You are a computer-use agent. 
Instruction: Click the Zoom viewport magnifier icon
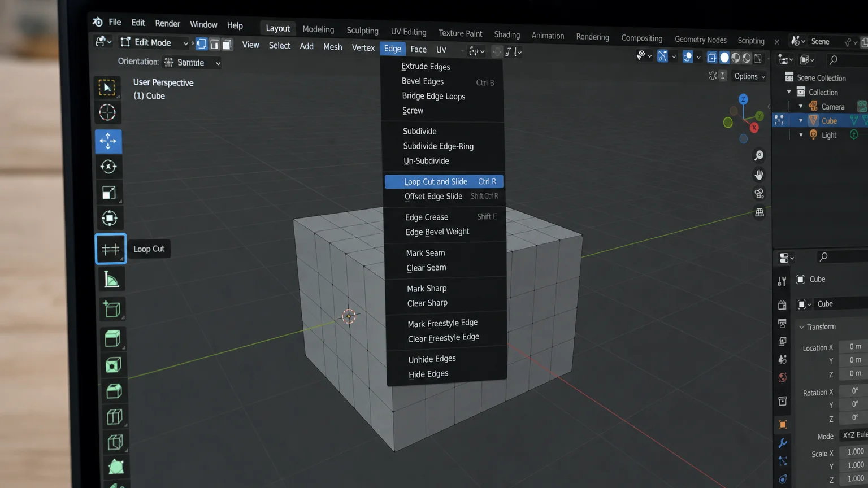point(759,155)
